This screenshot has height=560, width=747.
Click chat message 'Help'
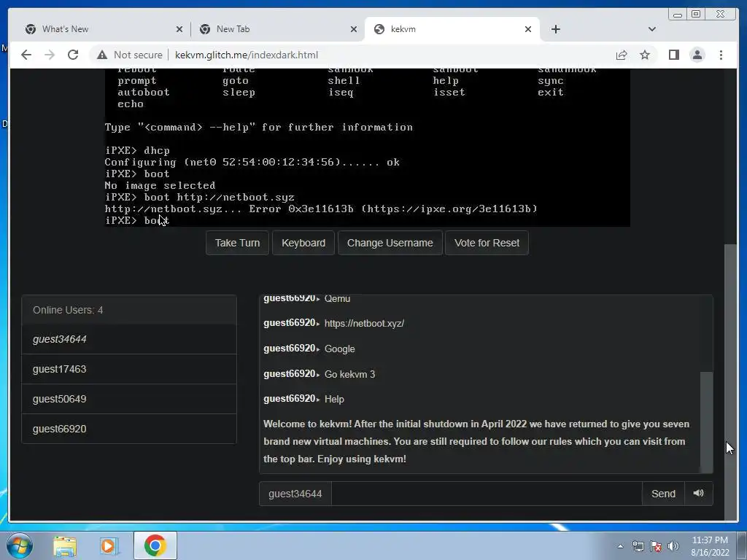pyautogui.click(x=334, y=399)
